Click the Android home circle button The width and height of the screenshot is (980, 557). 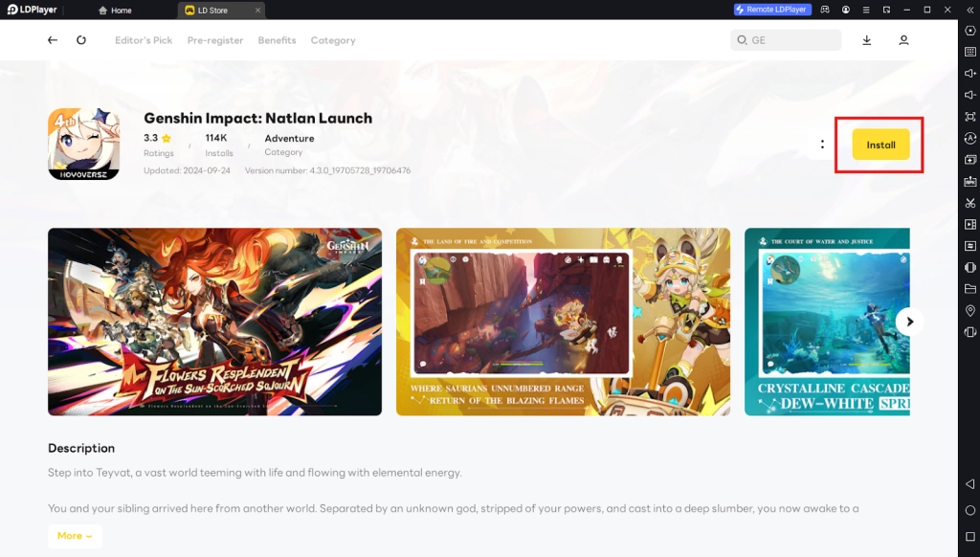(970, 510)
